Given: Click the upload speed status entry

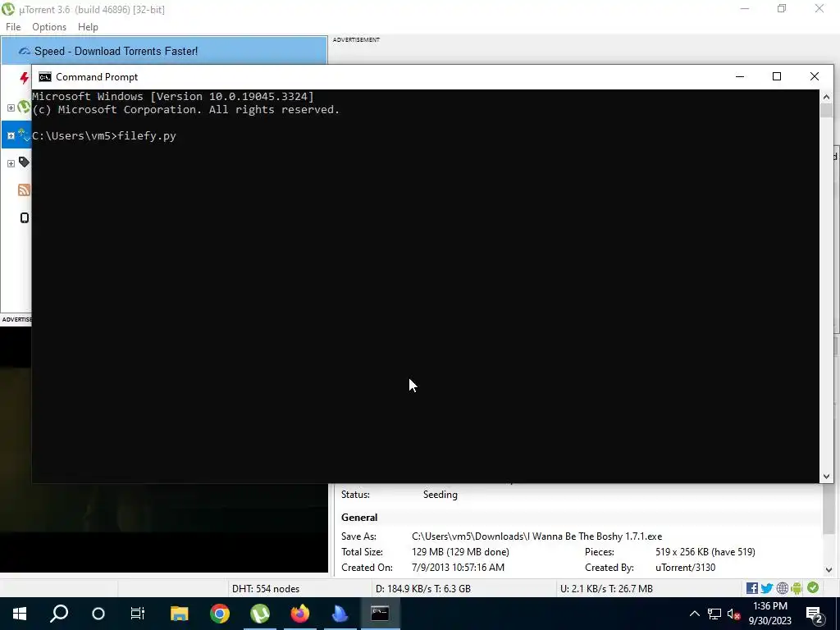Looking at the screenshot, I should point(606,589).
